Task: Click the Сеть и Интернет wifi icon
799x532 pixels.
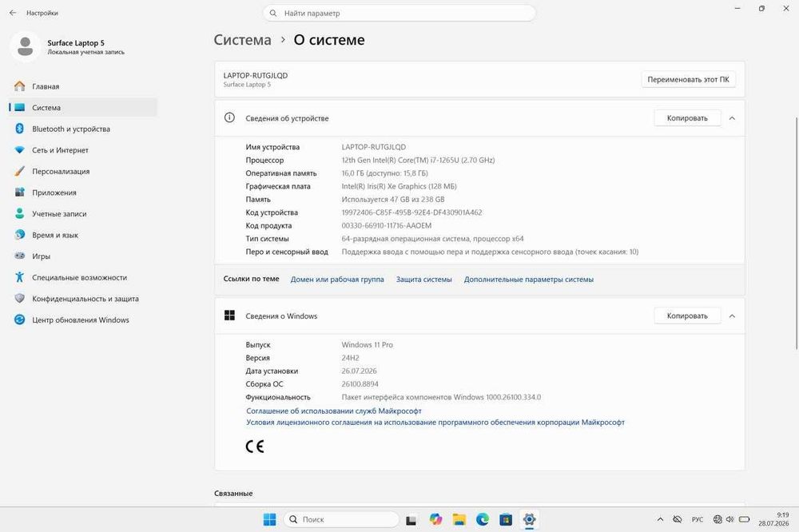Action: (x=19, y=150)
